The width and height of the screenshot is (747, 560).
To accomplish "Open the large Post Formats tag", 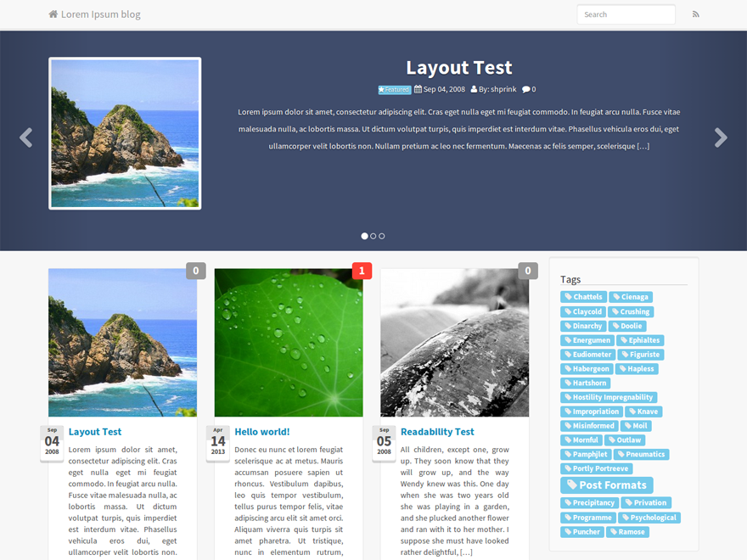I will [607, 485].
